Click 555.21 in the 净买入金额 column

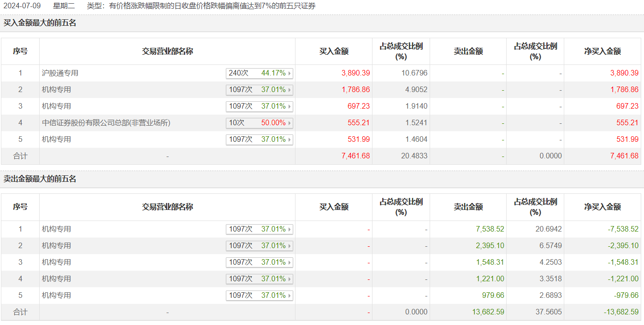point(627,123)
